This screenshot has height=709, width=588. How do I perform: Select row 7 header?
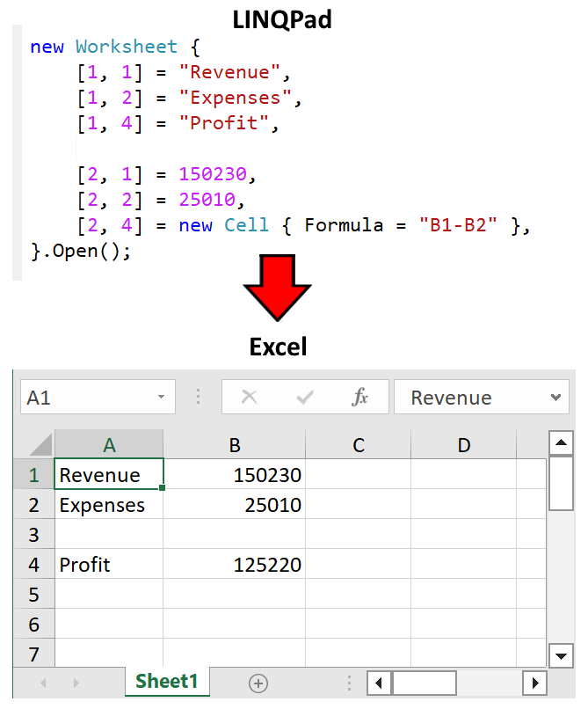(34, 653)
